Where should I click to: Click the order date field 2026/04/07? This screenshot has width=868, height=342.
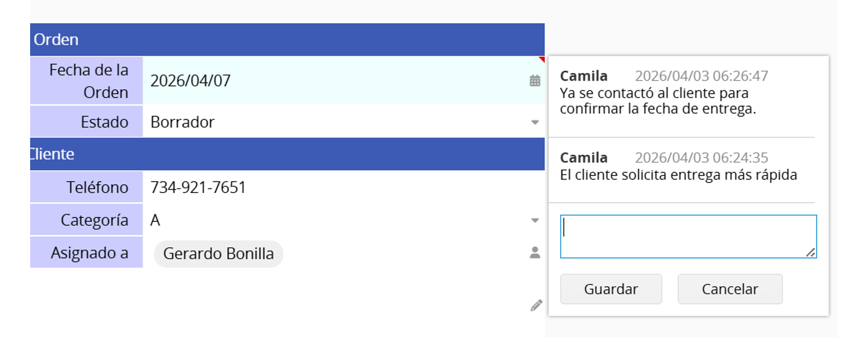[x=191, y=81]
